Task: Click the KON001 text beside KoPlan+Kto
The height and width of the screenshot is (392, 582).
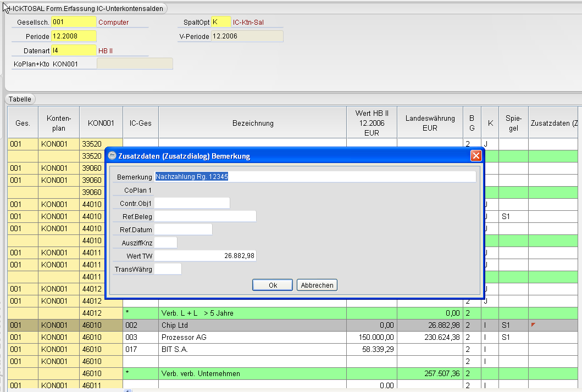Action: 65,64
